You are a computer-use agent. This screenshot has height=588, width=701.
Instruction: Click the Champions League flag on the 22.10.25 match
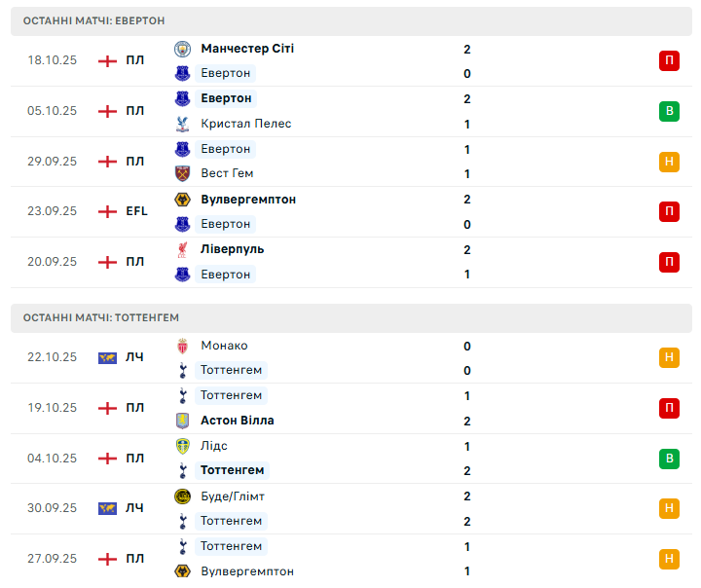pyautogui.click(x=107, y=357)
